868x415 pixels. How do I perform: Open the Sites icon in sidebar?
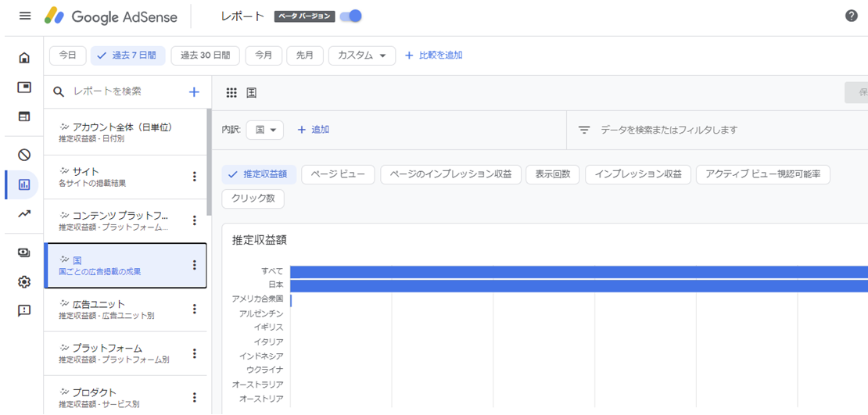point(23,116)
